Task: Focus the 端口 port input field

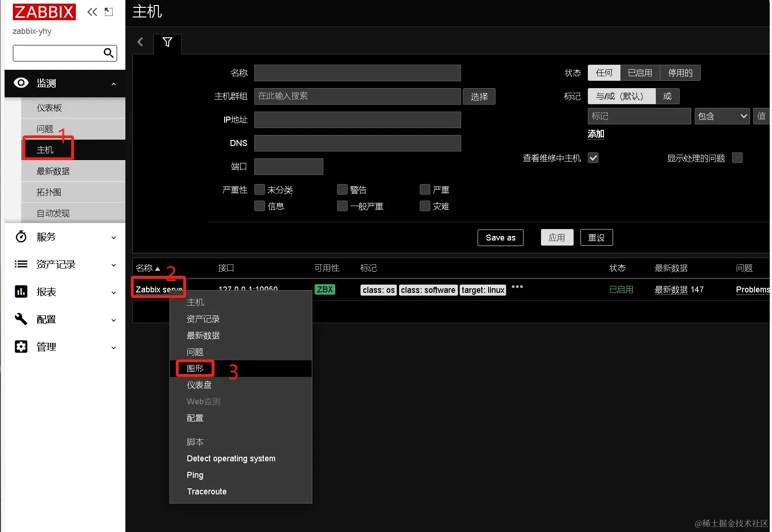Action: coord(289,167)
